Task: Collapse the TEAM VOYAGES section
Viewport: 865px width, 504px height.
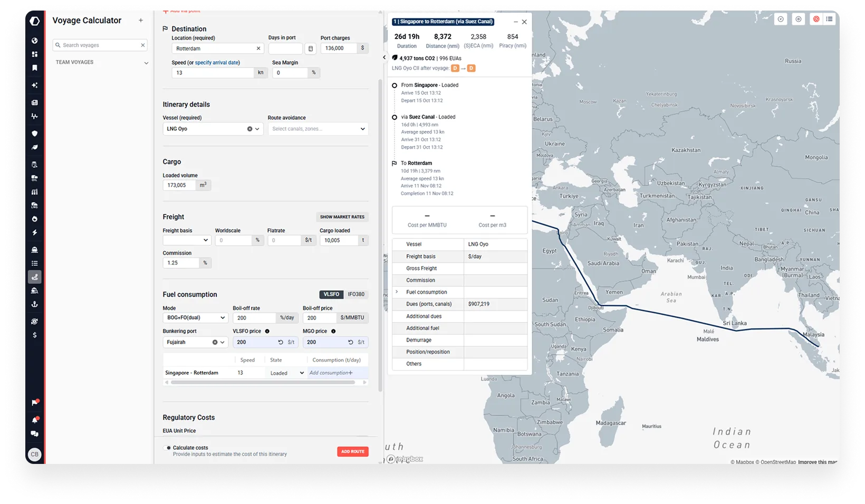Action: point(146,62)
